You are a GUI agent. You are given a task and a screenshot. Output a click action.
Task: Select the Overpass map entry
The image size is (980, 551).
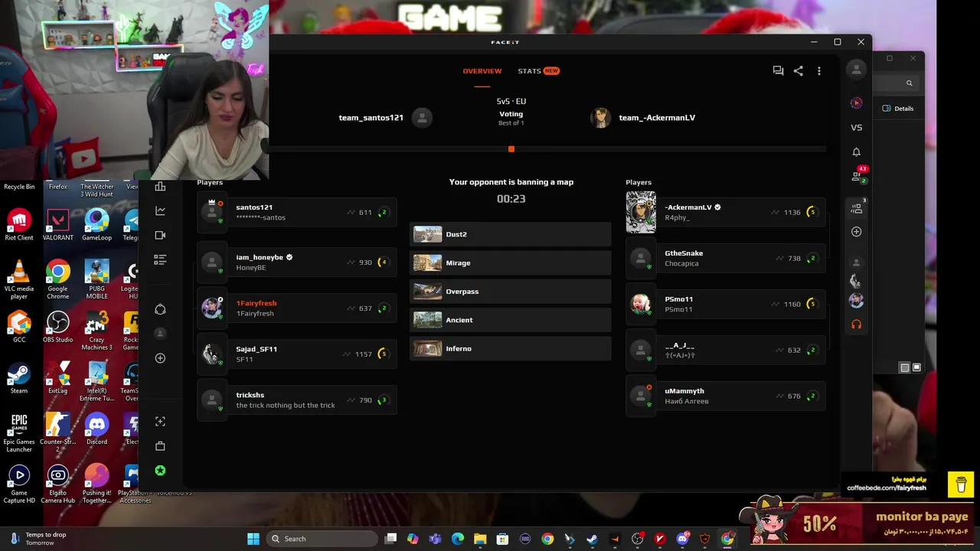511,292
